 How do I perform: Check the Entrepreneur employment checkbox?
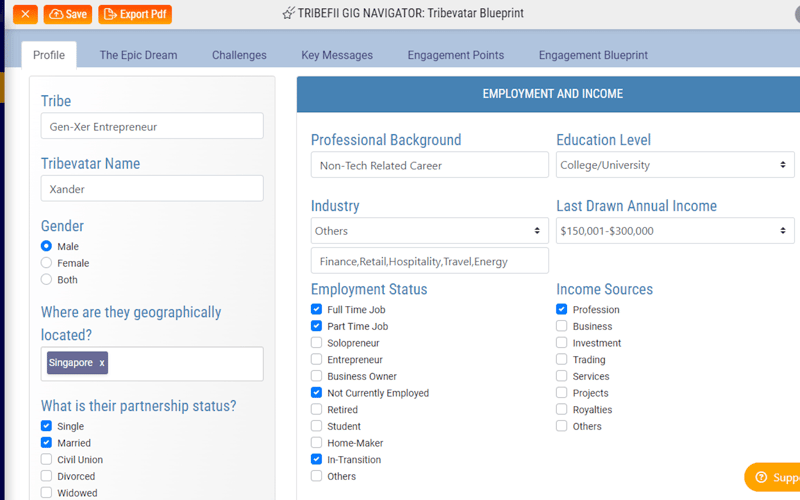coord(316,359)
